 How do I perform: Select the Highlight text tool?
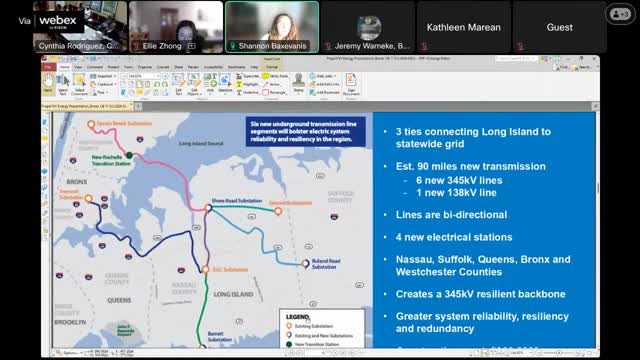pos(247,84)
